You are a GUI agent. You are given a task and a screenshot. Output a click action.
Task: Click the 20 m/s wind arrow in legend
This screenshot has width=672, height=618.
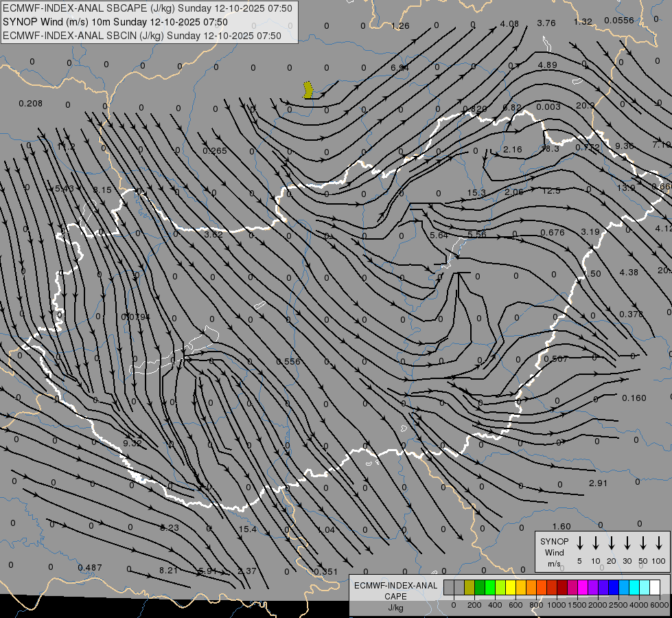tap(612, 543)
